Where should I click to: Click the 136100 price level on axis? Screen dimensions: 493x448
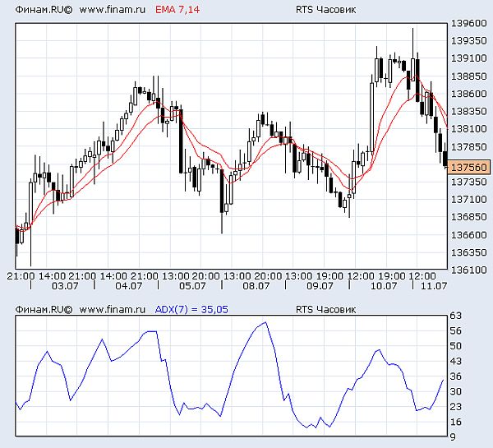469,270
